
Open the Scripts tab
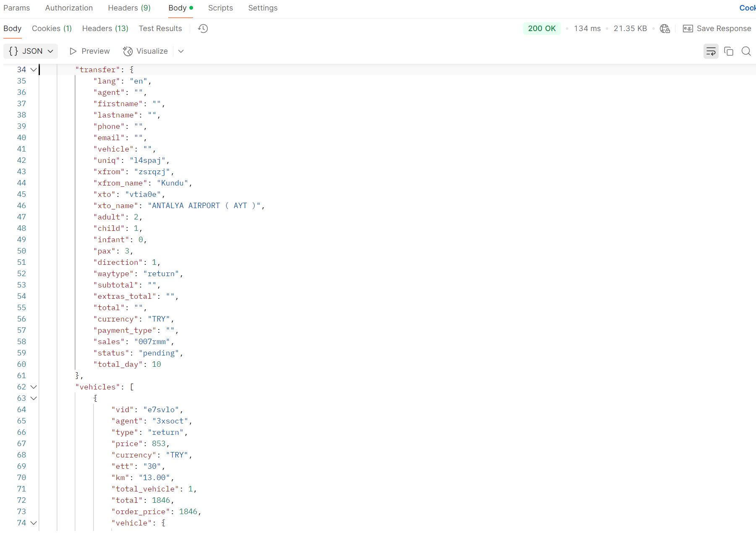[x=220, y=8]
